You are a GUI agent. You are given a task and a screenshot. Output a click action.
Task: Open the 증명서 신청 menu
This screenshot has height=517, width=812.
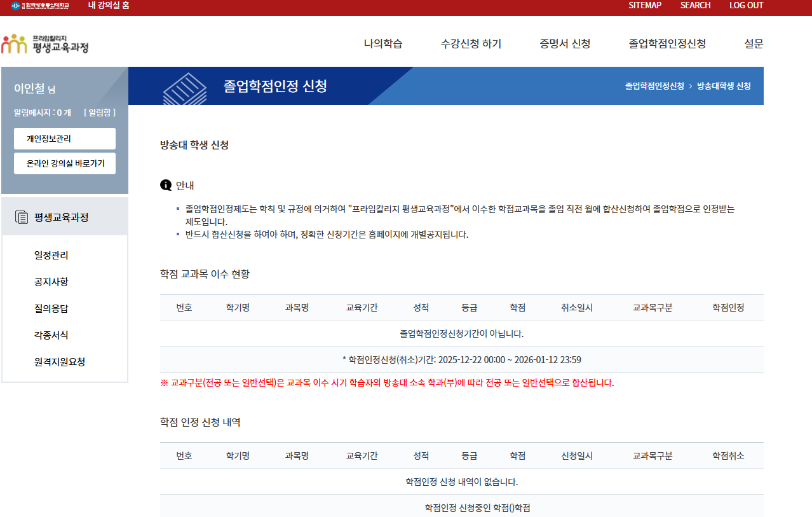click(x=565, y=44)
